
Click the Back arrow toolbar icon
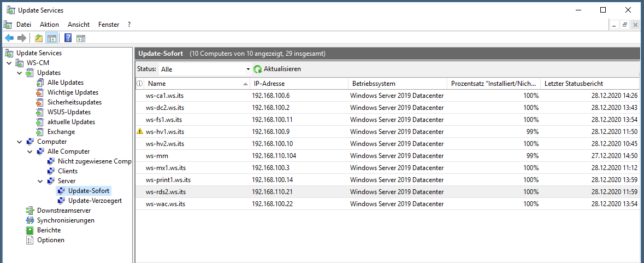point(9,38)
